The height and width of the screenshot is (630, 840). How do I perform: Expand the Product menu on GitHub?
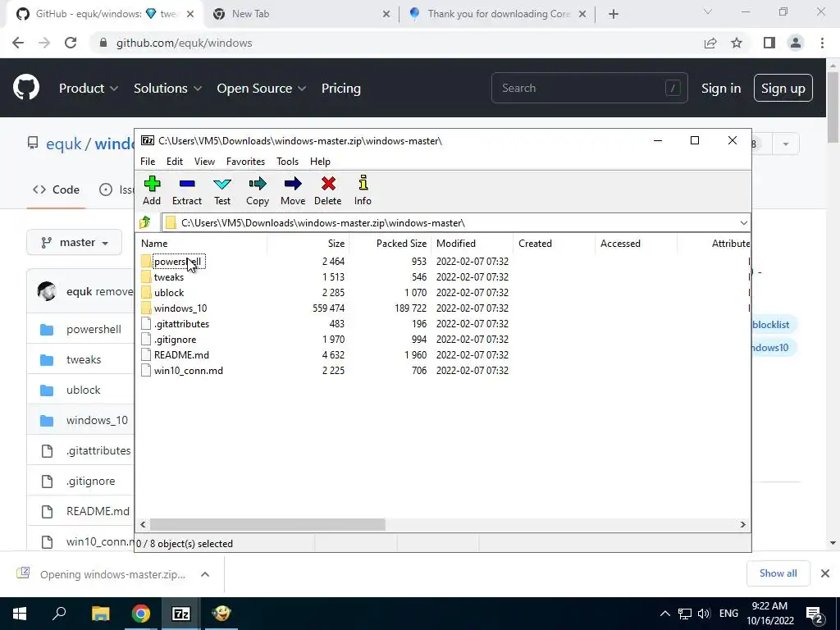pos(89,88)
